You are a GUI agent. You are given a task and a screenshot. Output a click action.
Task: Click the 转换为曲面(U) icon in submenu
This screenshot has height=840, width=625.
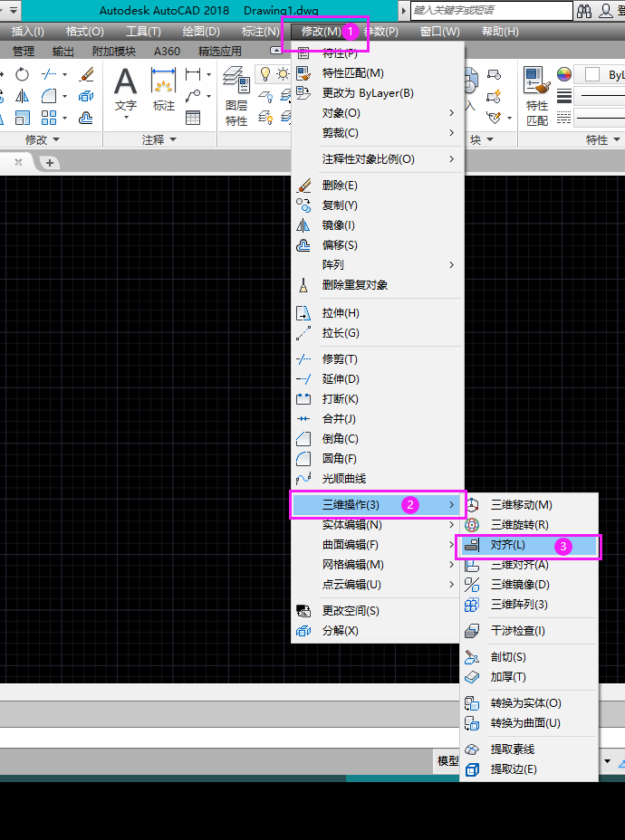point(472,723)
